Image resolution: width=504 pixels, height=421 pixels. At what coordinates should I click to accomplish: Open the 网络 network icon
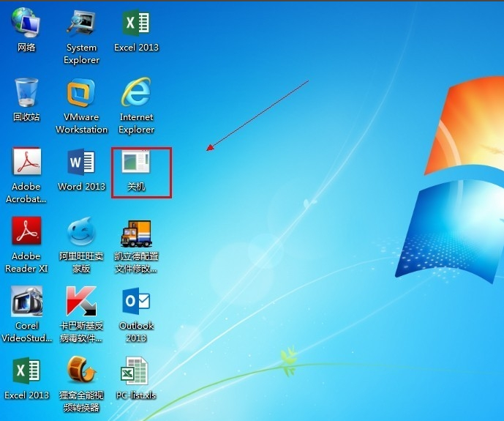coord(26,24)
